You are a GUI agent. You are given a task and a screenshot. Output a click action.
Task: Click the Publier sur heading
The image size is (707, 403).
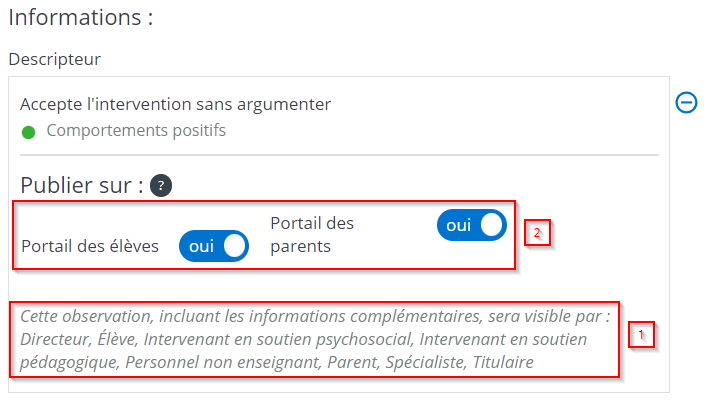point(81,185)
